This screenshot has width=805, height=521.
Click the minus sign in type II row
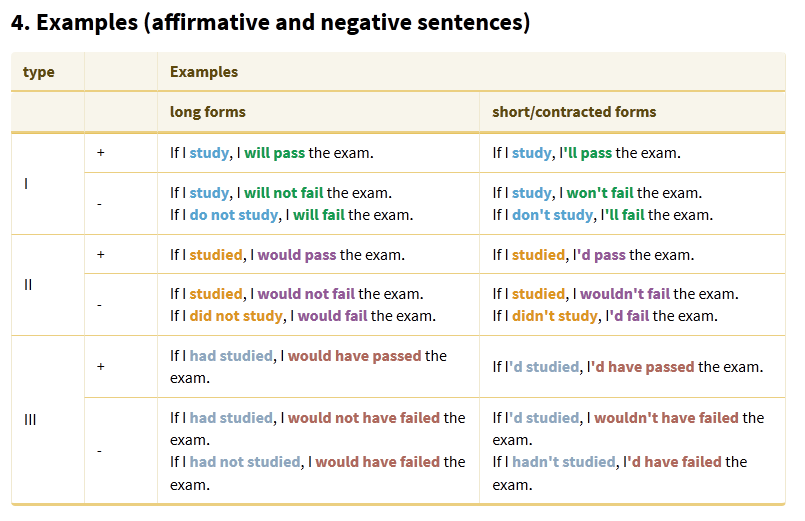99,305
